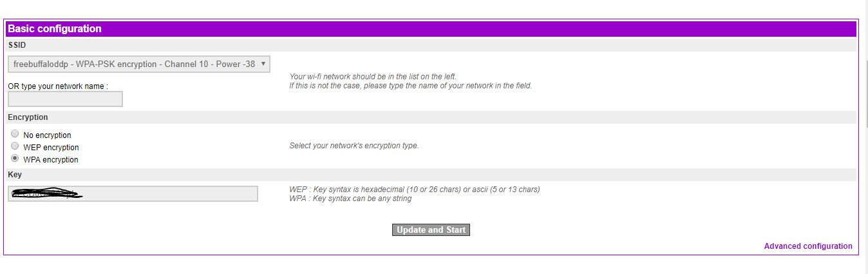Click the arrow on the freebuffaloddp dropdown
This screenshot has width=868, height=274.
(x=264, y=64)
